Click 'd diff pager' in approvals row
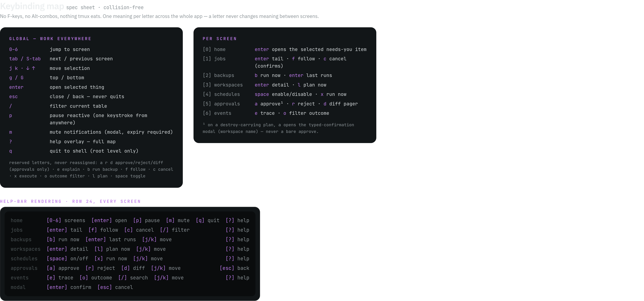 pos(341,104)
